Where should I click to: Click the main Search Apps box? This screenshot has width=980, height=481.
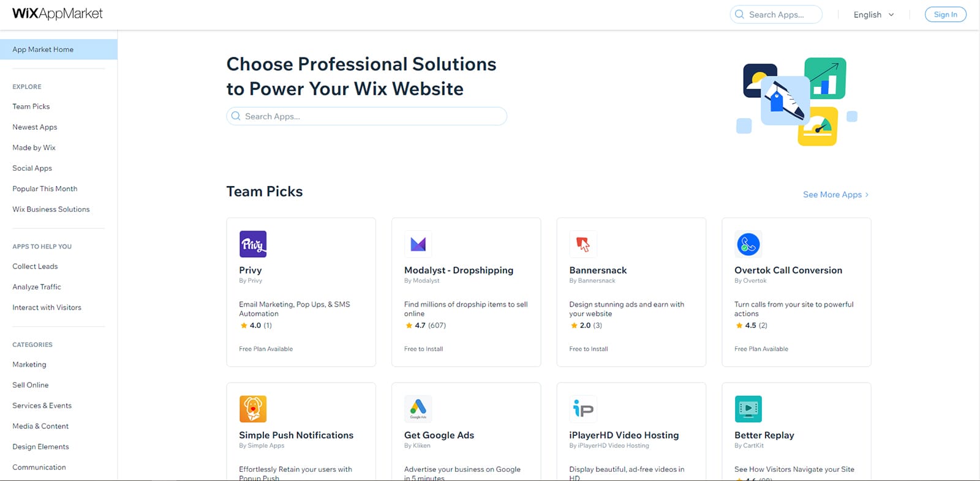[x=366, y=116]
